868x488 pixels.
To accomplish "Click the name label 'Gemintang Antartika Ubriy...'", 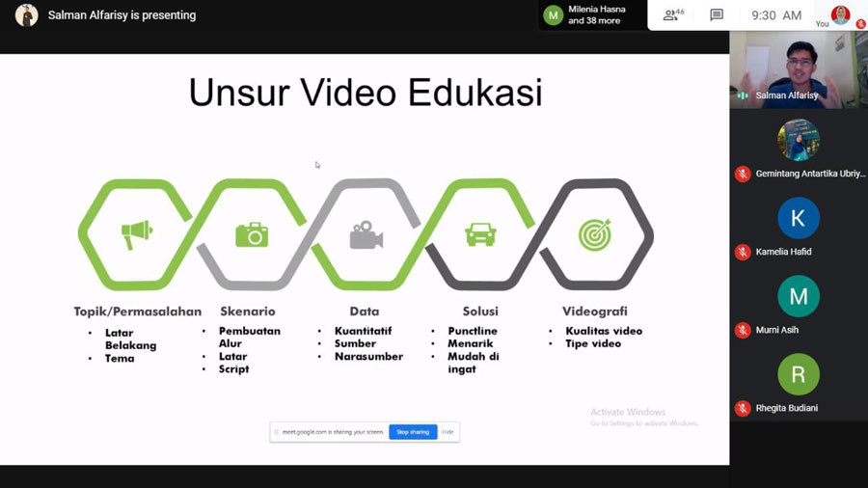I will tap(810, 174).
